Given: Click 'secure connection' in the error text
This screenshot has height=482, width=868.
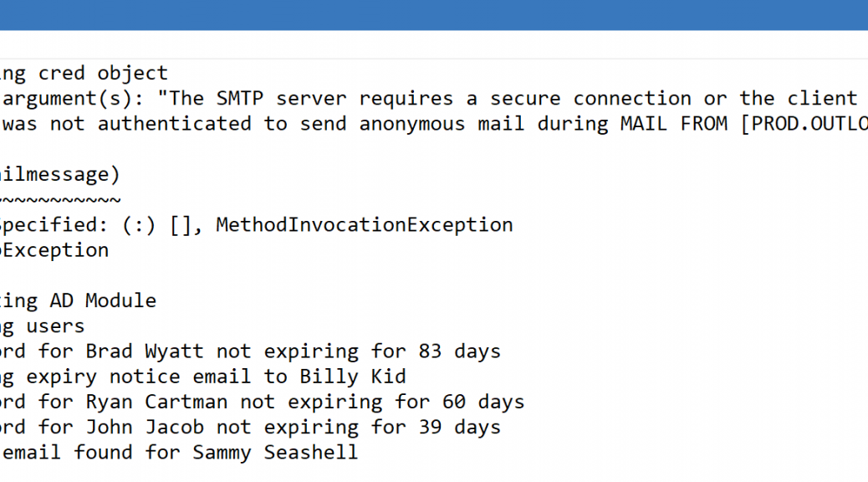Looking at the screenshot, I should click(590, 99).
